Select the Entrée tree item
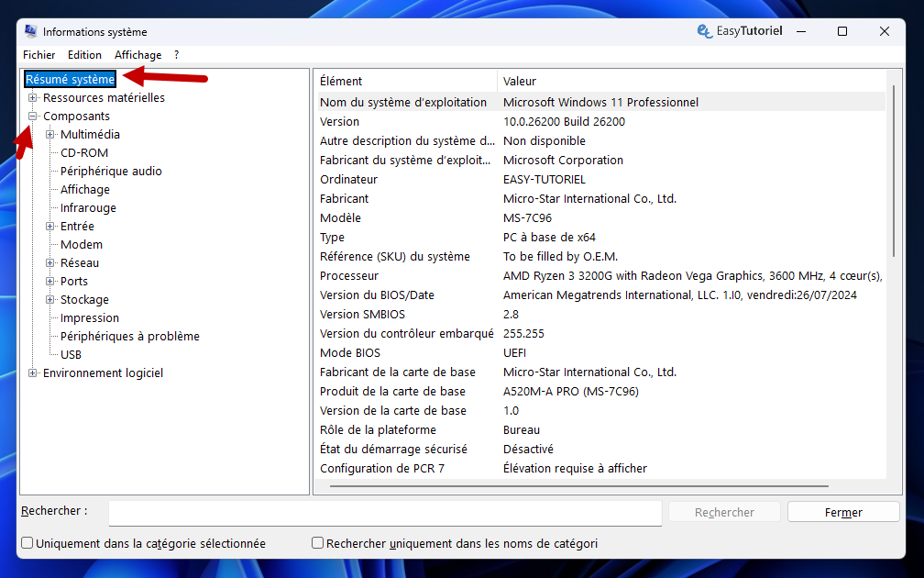This screenshot has width=924, height=578. pos(77,227)
